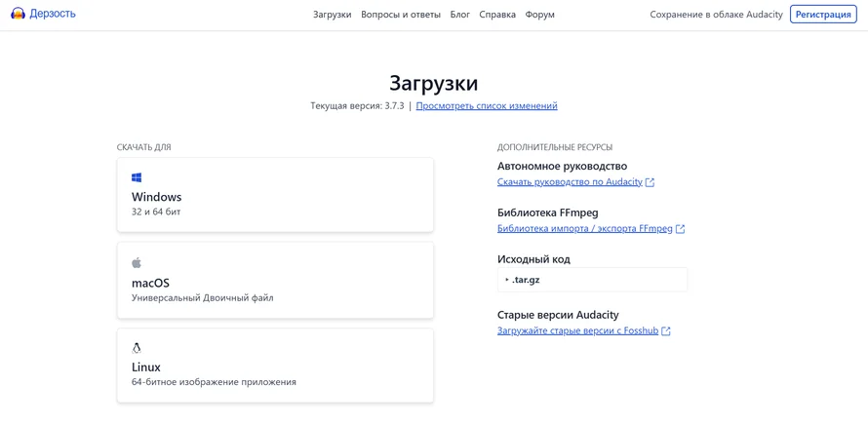This screenshot has height=425, width=868.
Task: Open the Справка menu item
Action: click(497, 15)
